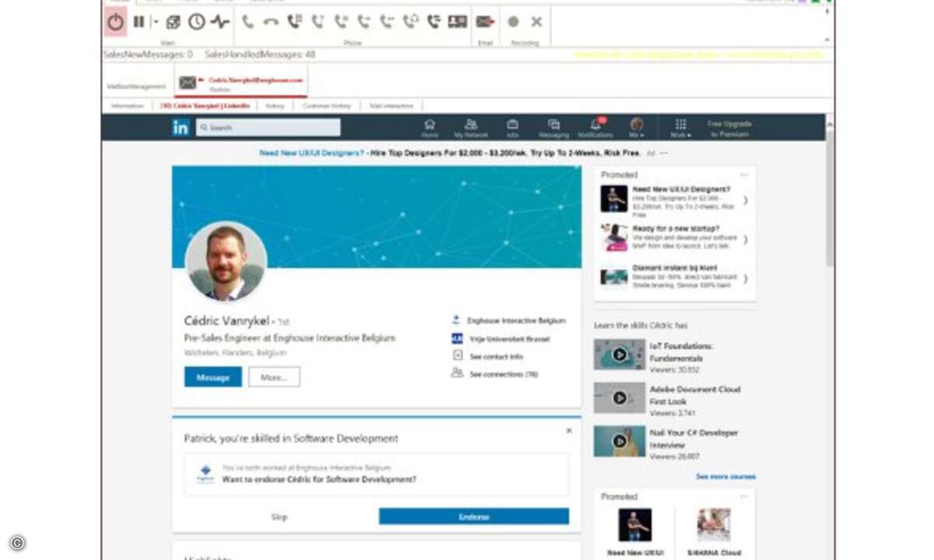This screenshot has height=560, width=934.
Task: Click Vrije Universiteit Brussel link
Action: tap(509, 339)
